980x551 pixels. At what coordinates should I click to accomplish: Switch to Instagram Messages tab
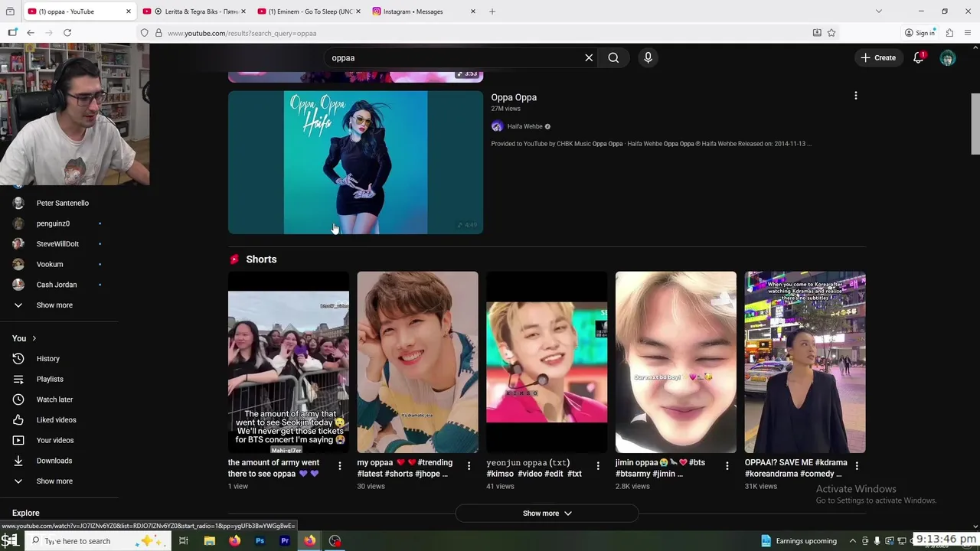coord(424,11)
